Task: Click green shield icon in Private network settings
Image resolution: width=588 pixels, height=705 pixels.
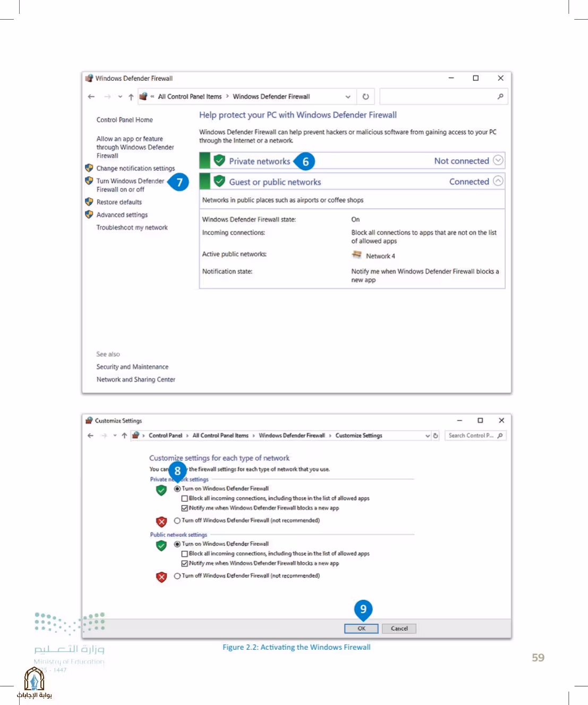Action: click(161, 490)
